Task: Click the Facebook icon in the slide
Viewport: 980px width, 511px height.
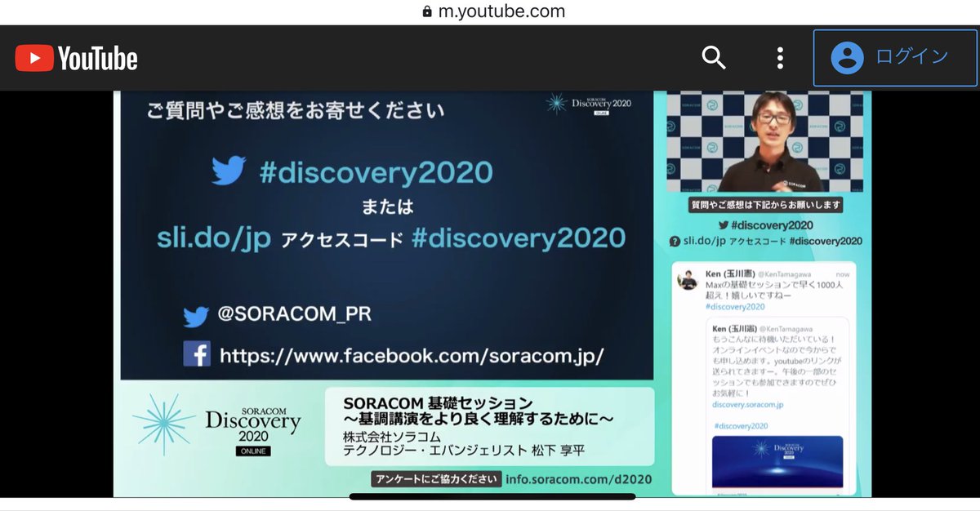Action: tap(197, 354)
